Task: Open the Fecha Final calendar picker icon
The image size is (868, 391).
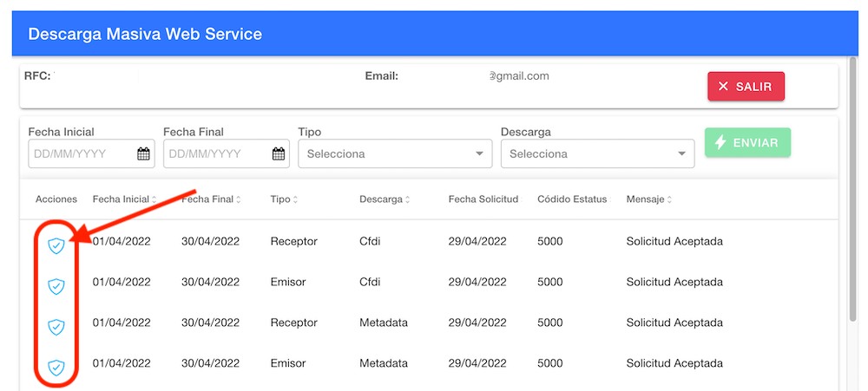Action: coord(279,153)
